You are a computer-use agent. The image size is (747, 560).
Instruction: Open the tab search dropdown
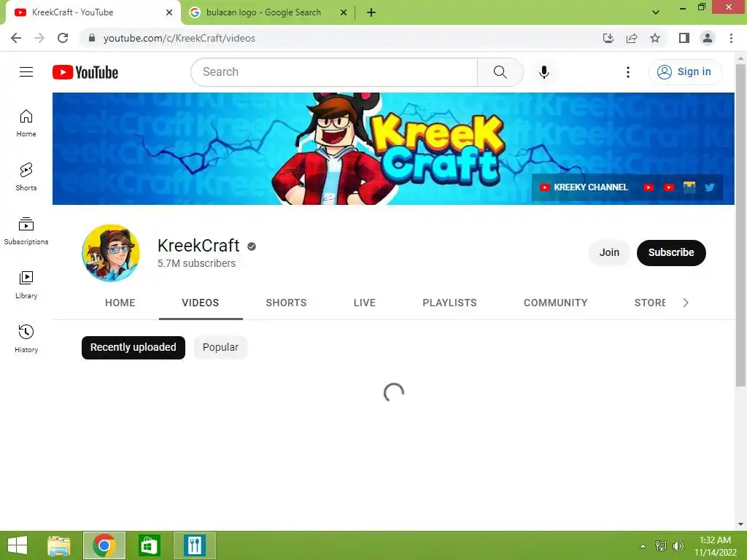(x=656, y=12)
